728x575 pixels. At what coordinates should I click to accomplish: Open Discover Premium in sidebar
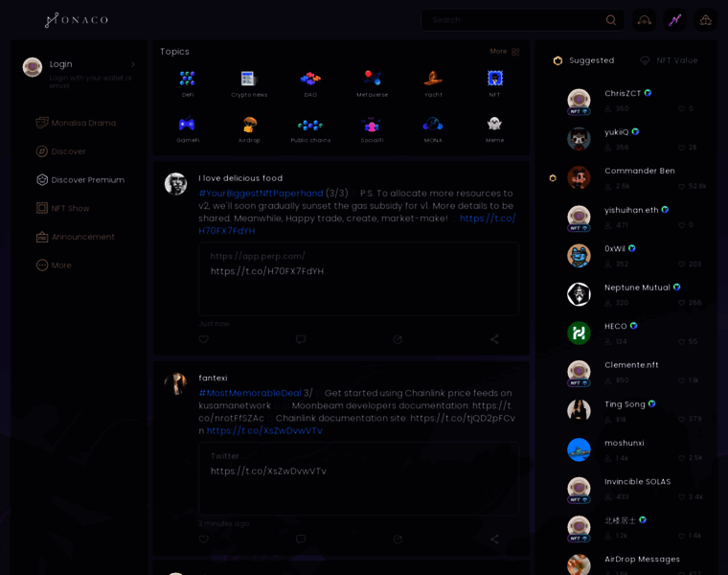pyautogui.click(x=80, y=180)
